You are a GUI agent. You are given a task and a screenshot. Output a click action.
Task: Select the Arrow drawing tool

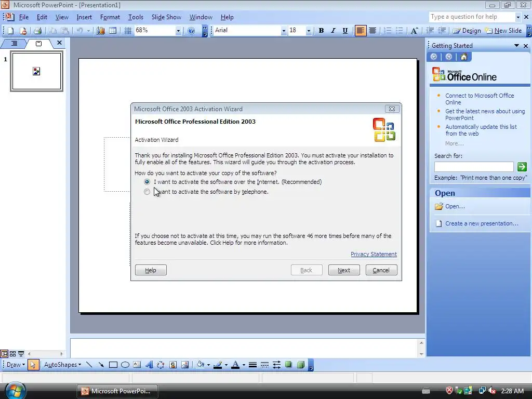(101, 365)
